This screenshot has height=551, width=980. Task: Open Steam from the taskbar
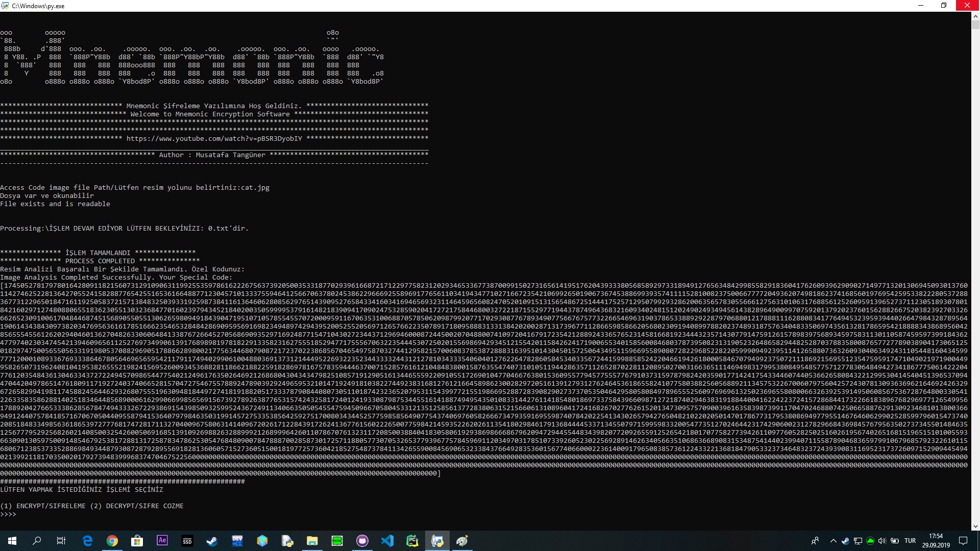(x=212, y=541)
